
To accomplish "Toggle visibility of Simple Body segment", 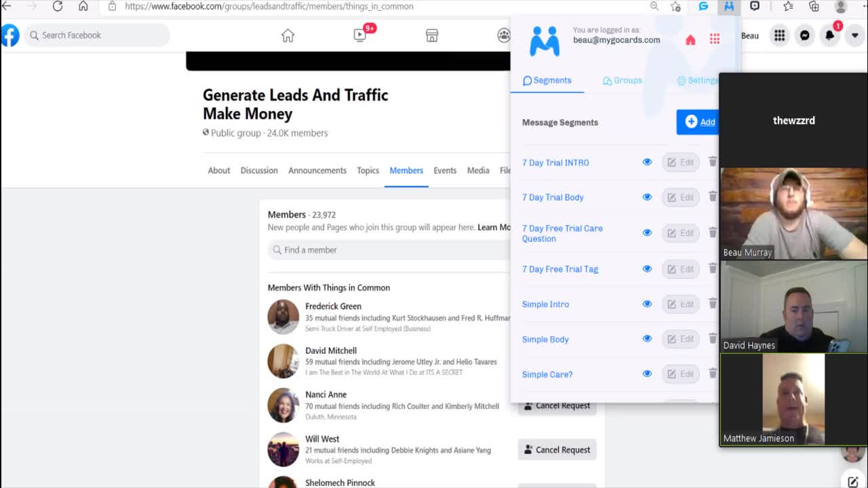I will click(x=647, y=339).
